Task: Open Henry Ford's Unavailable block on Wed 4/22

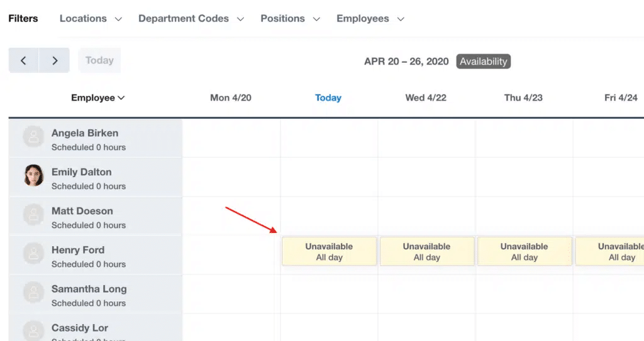Action: click(x=427, y=251)
